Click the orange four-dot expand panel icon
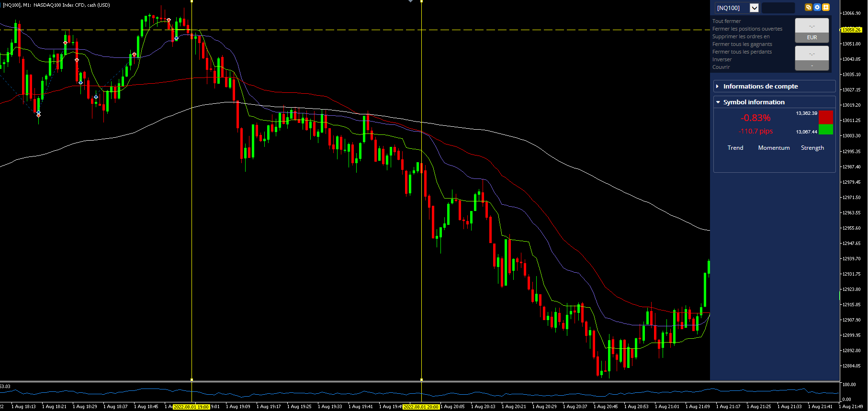 pyautogui.click(x=826, y=7)
